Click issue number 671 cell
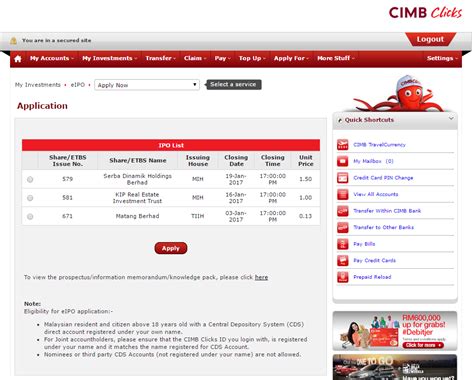Screen dimensions: 474x380 [67, 216]
